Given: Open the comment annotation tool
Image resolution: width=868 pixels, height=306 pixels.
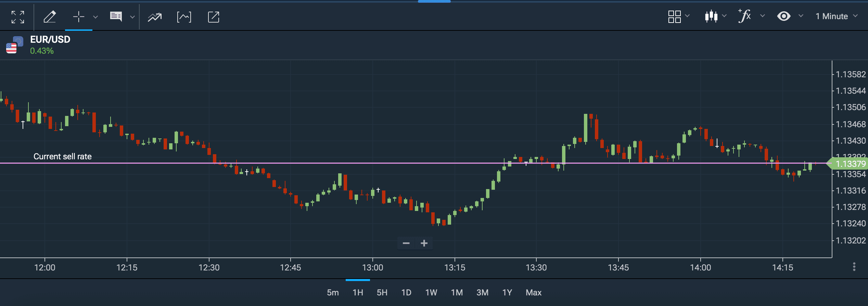Looking at the screenshot, I should tap(116, 17).
